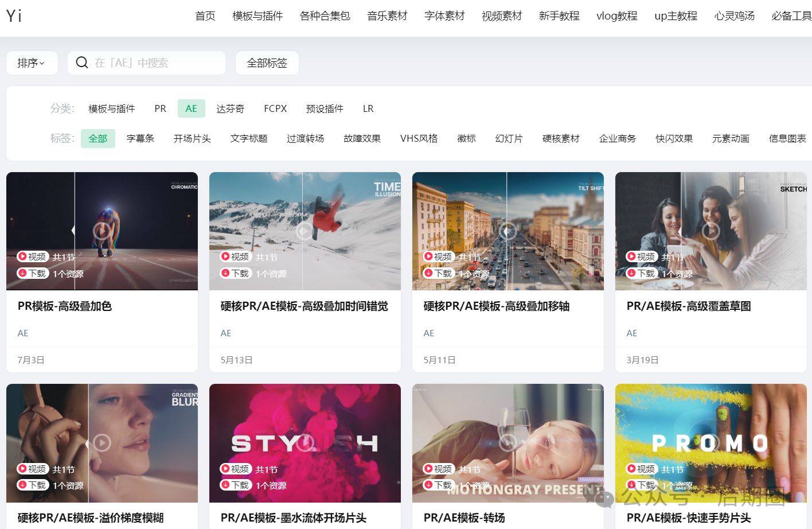The image size is (812, 529).
Task: Click the Yi site logo
Action: 14,15
